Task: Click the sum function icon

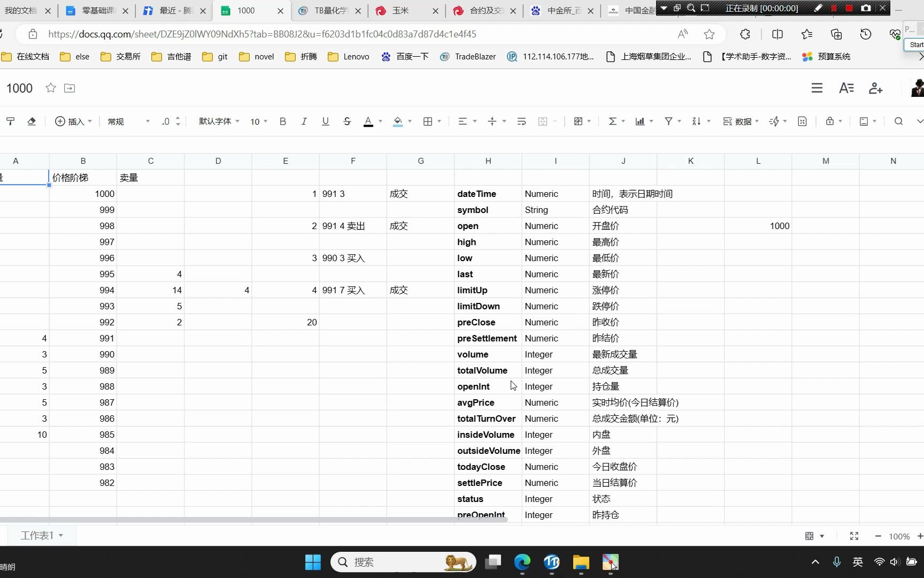Action: (613, 121)
